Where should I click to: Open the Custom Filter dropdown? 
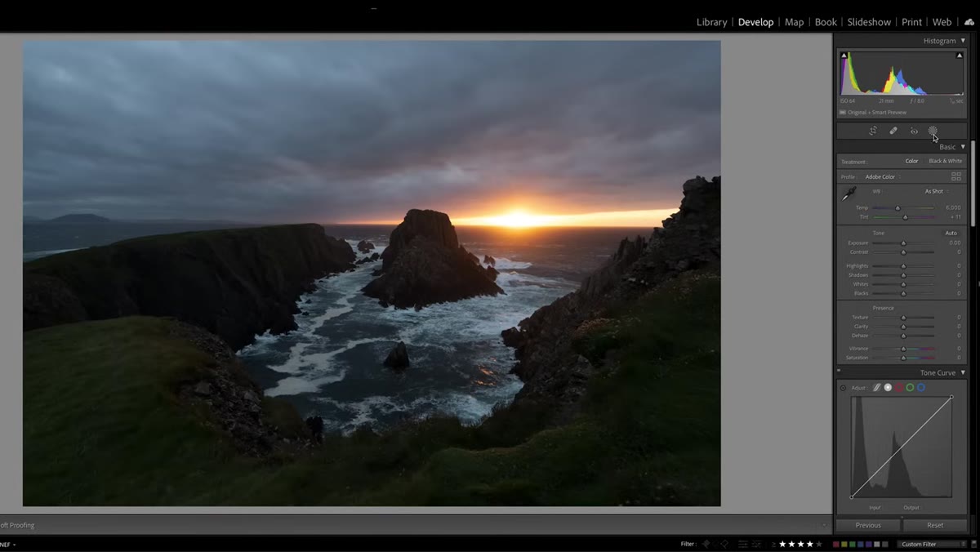[931, 544]
